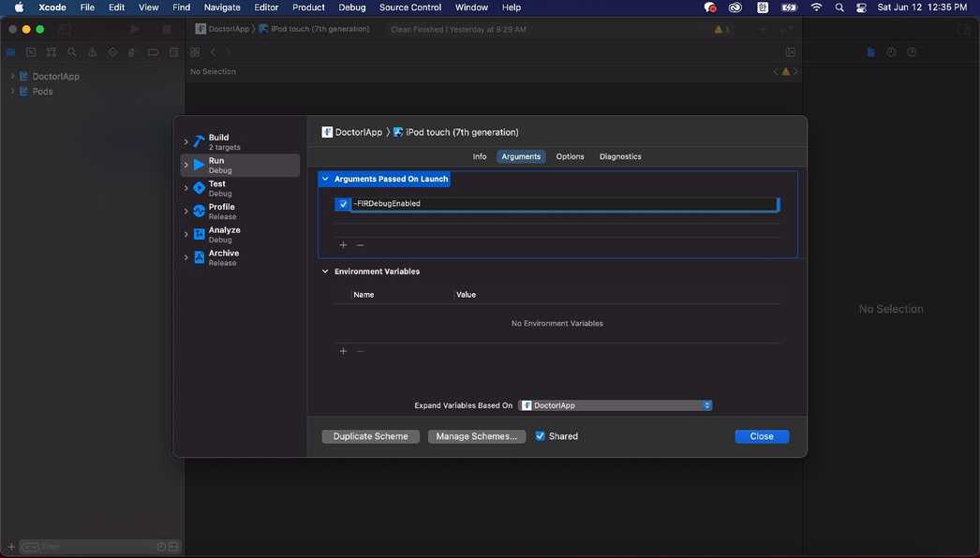Expand the Build action disclosure chevron
Image resolution: width=980 pixels, height=558 pixels.
186,142
